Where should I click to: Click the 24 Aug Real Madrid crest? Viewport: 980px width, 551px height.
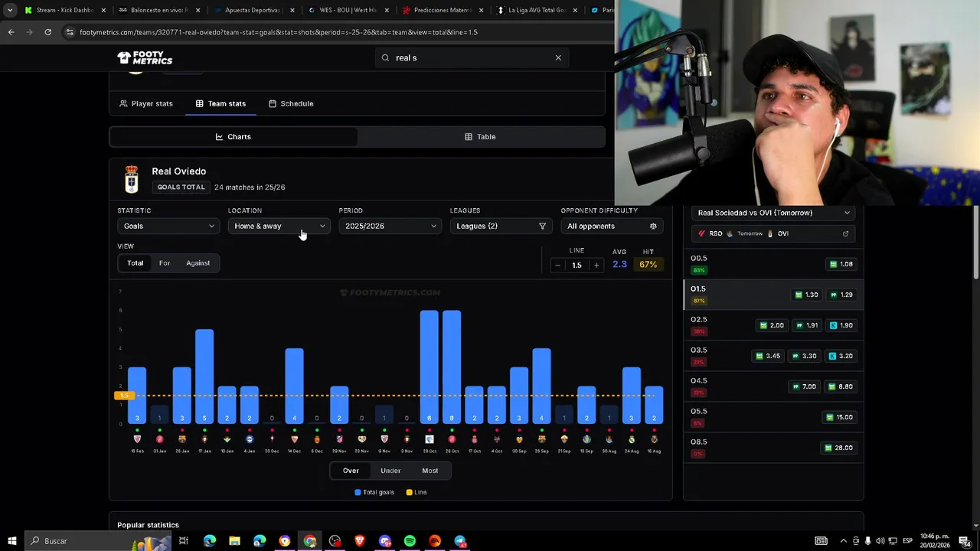(632, 439)
